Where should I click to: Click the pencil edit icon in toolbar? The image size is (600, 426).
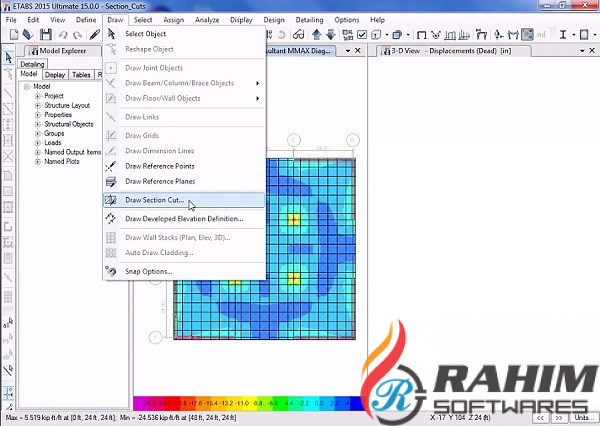click(95, 35)
